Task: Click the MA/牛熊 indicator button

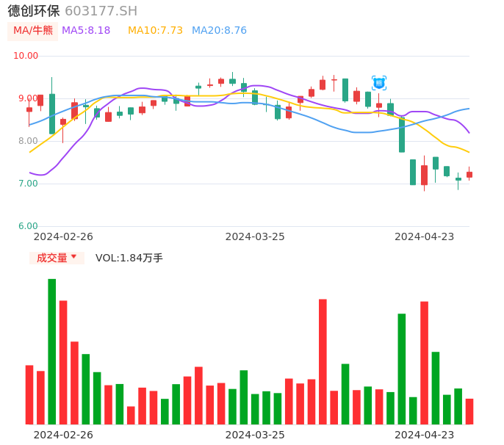Action: [33, 31]
